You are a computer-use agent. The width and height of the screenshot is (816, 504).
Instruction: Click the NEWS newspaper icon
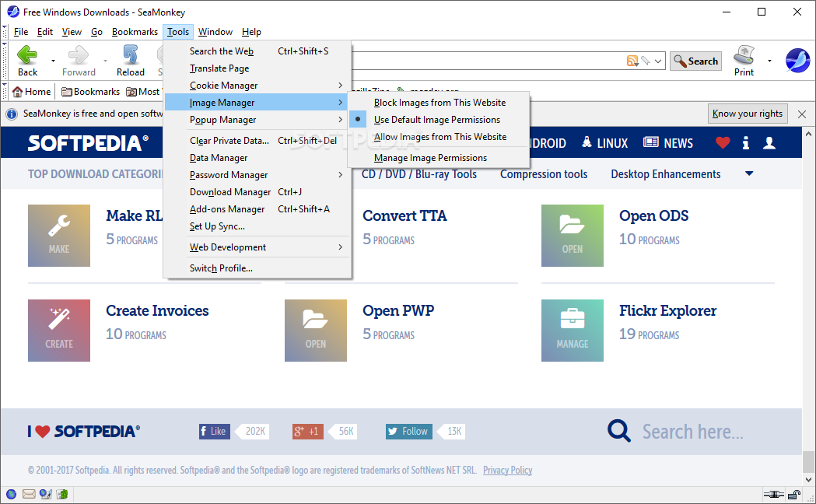click(x=650, y=142)
